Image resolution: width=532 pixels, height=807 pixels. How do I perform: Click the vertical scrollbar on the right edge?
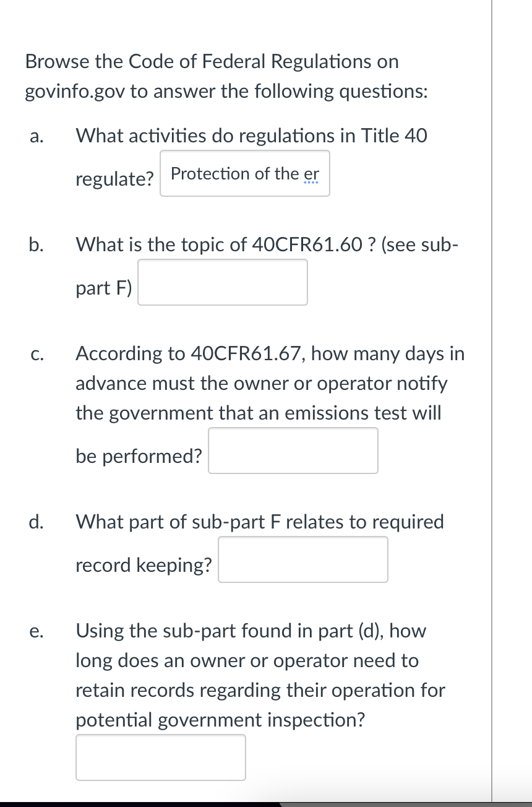pos(492,402)
